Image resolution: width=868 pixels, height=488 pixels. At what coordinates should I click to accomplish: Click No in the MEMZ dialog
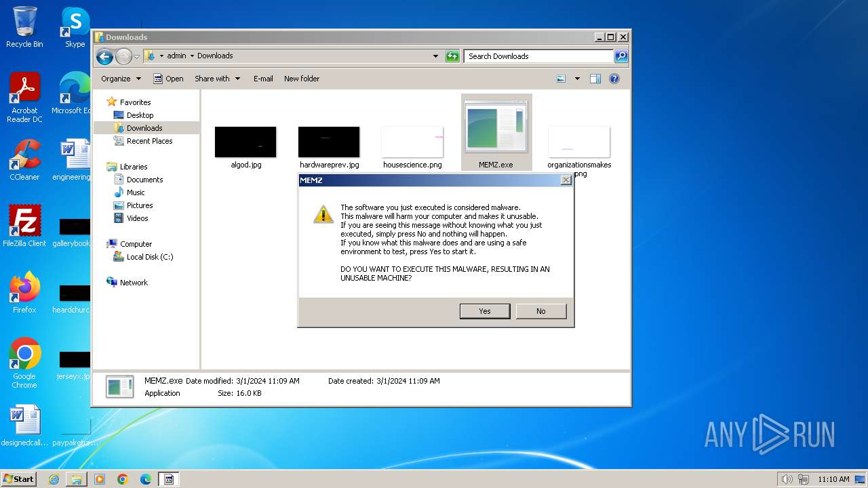click(x=540, y=311)
